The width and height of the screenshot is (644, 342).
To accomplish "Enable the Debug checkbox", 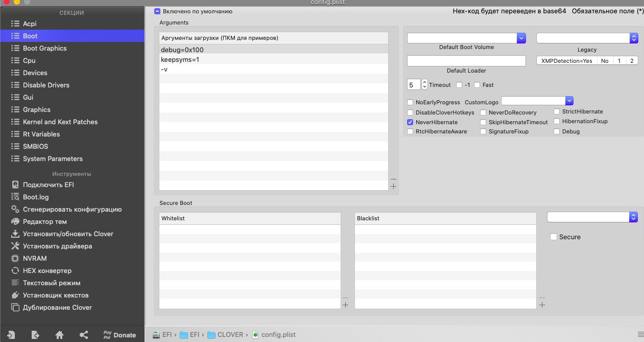I will (x=557, y=131).
